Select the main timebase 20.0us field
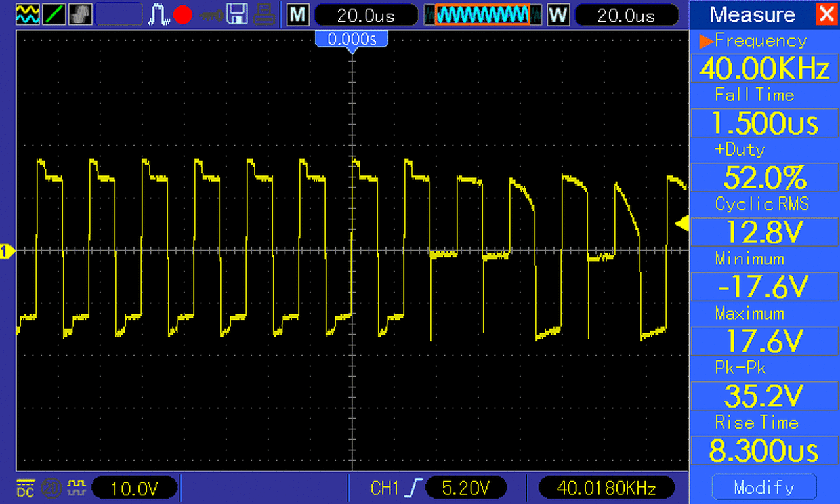The width and height of the screenshot is (840, 504). [366, 14]
